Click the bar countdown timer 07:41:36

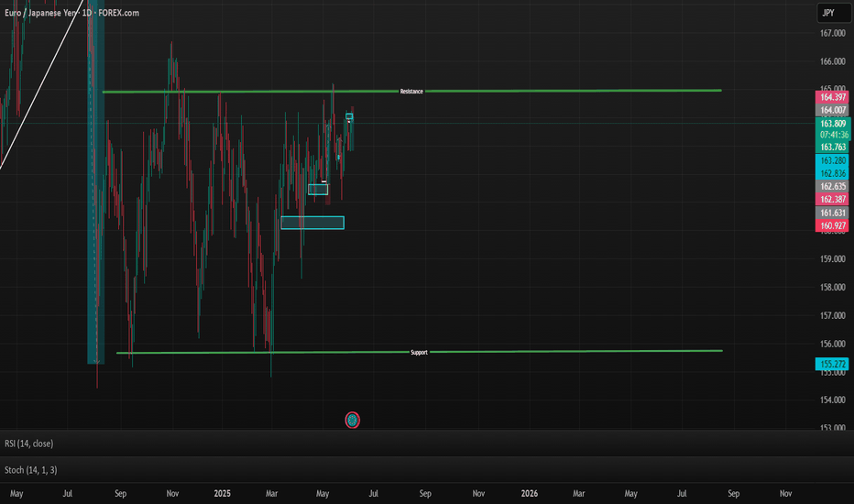[833, 135]
